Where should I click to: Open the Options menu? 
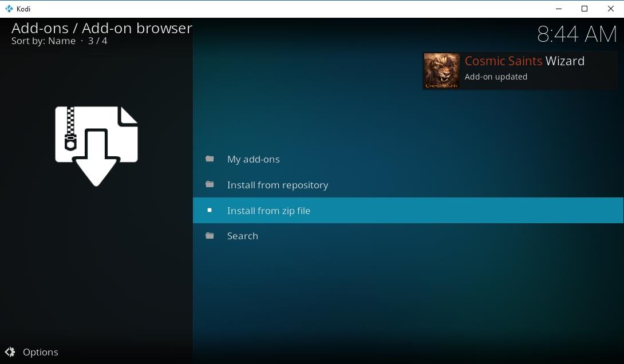pyautogui.click(x=40, y=352)
